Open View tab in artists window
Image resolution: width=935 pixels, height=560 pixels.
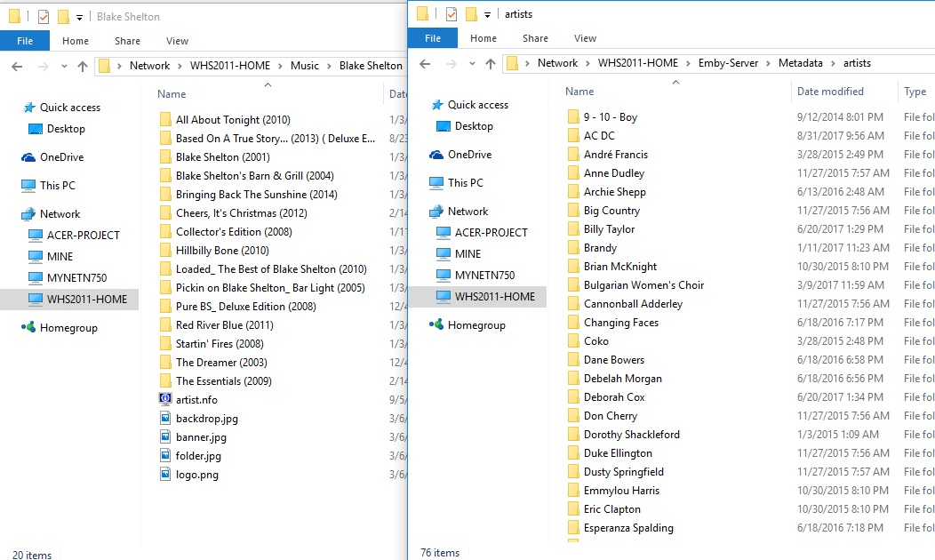coord(585,38)
